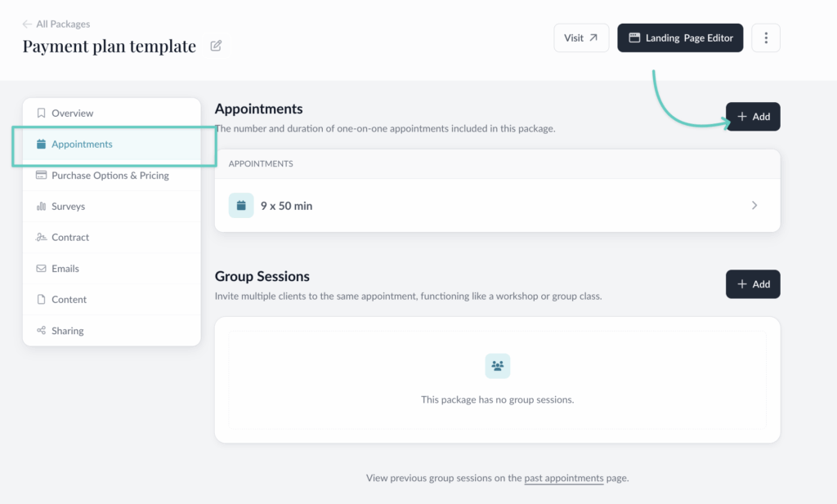Screen dimensions: 837x504
Task: Click the Contract signature icon
Action: tap(41, 238)
